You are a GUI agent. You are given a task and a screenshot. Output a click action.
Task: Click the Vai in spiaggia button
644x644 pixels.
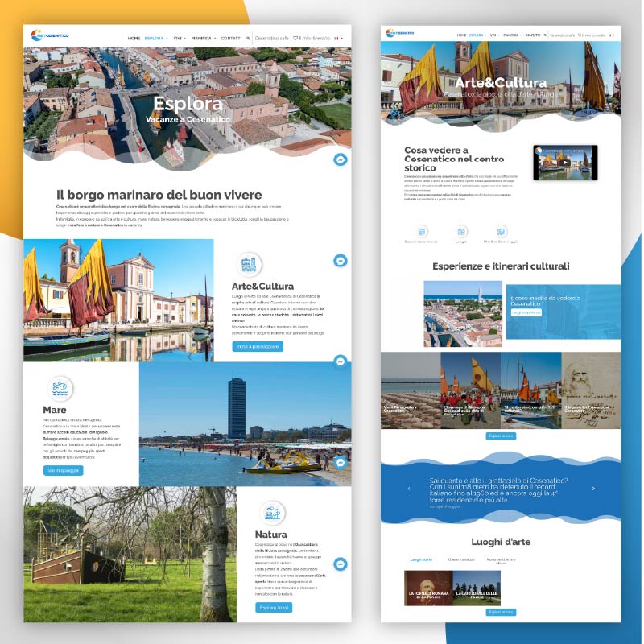(x=64, y=470)
